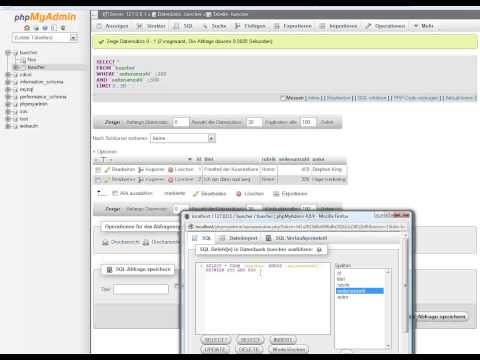
Task: Open the recent tables dropdown
Action: (45, 37)
